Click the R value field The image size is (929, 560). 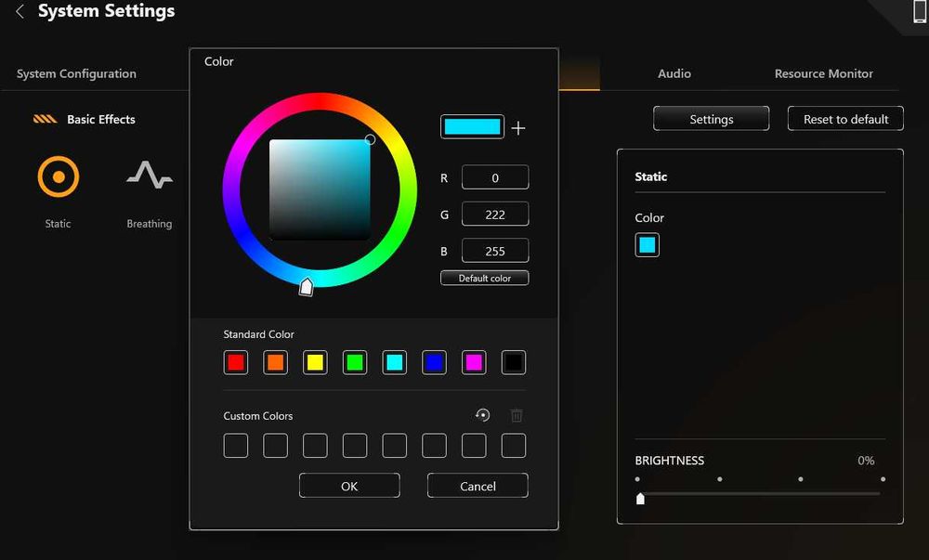(x=495, y=177)
